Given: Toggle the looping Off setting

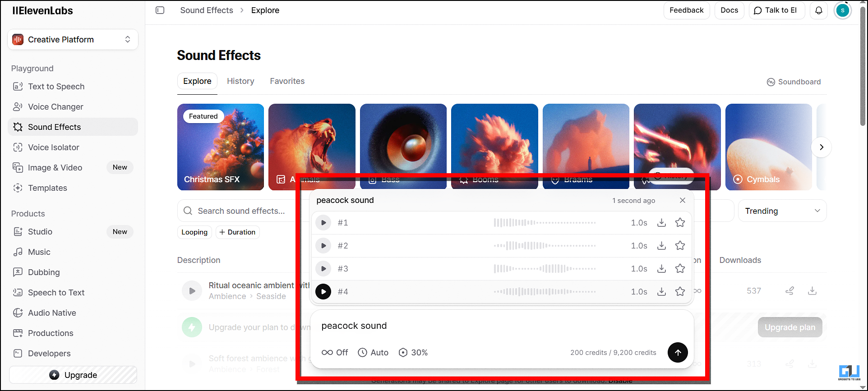Looking at the screenshot, I should click(335, 353).
